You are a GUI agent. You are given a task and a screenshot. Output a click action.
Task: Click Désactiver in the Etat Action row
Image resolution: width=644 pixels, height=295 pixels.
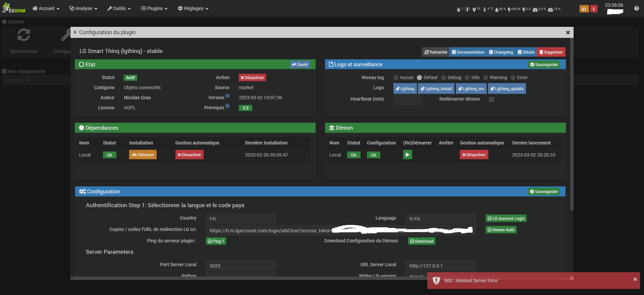tap(252, 77)
